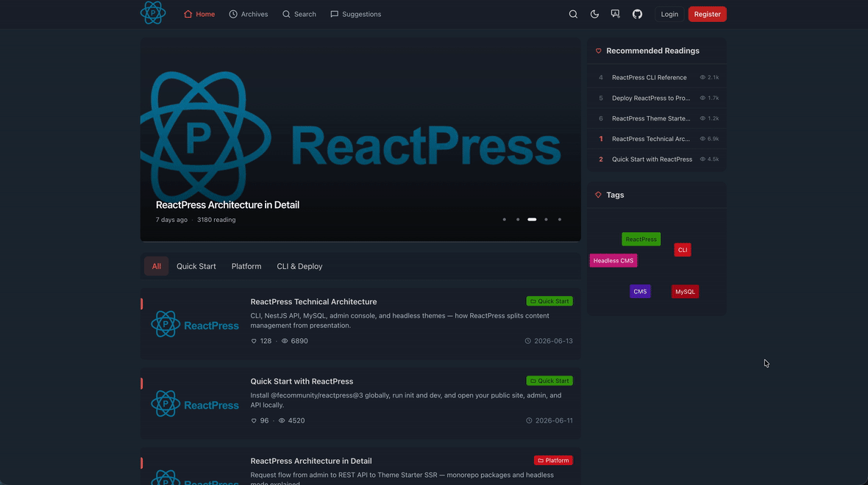Select the fifth carousel dot
This screenshot has height=485, width=868.
(x=560, y=220)
